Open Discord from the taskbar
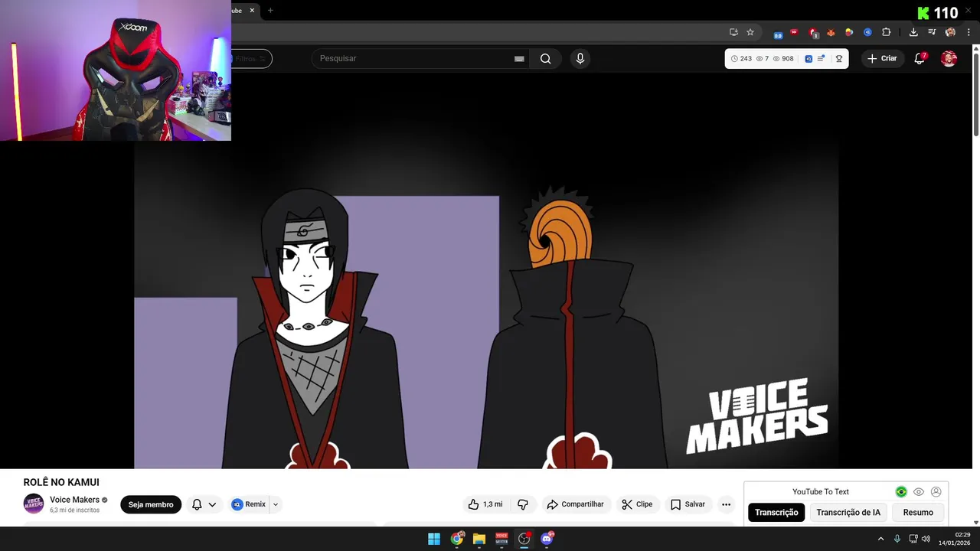Image resolution: width=980 pixels, height=551 pixels. [x=547, y=539]
